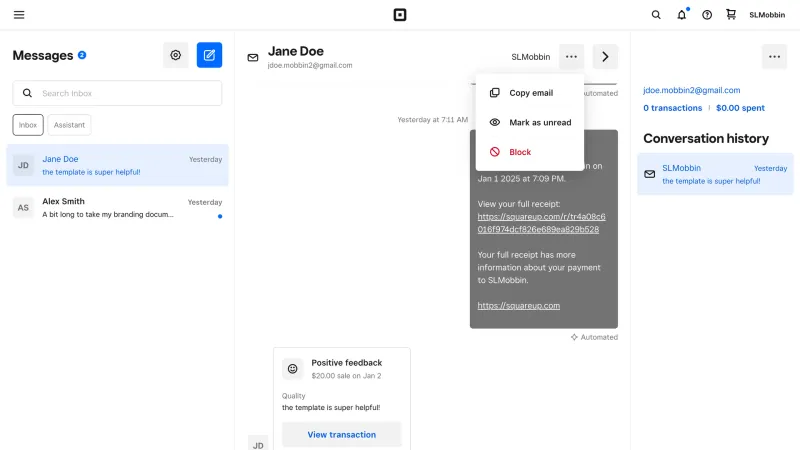Open the search magnifier in the header
The height and width of the screenshot is (450, 800).
coord(656,15)
